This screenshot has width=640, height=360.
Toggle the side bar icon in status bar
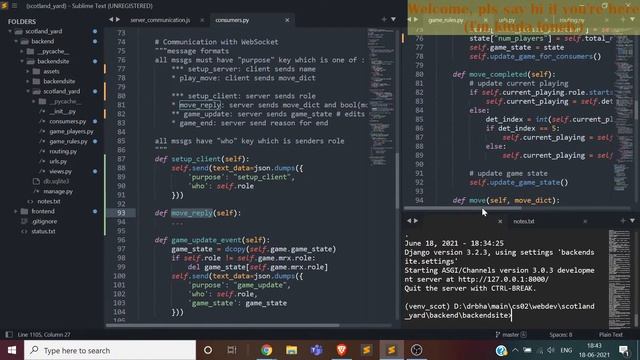(9, 334)
